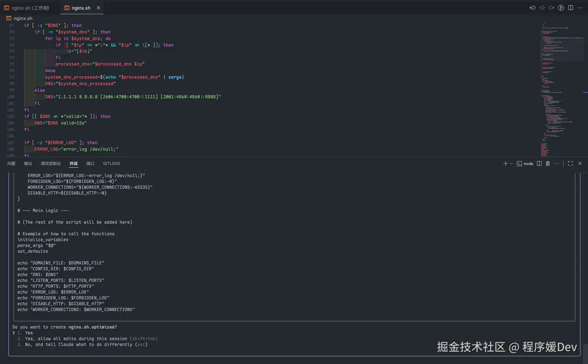Screen dimensions: 588x364
Task: Open previous change GitLens icon
Action: point(533,8)
